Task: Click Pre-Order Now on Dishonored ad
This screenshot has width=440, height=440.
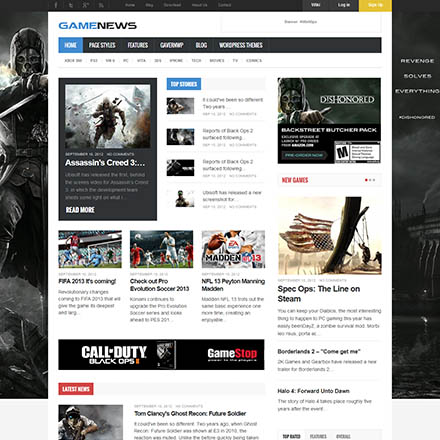Action: point(304,155)
